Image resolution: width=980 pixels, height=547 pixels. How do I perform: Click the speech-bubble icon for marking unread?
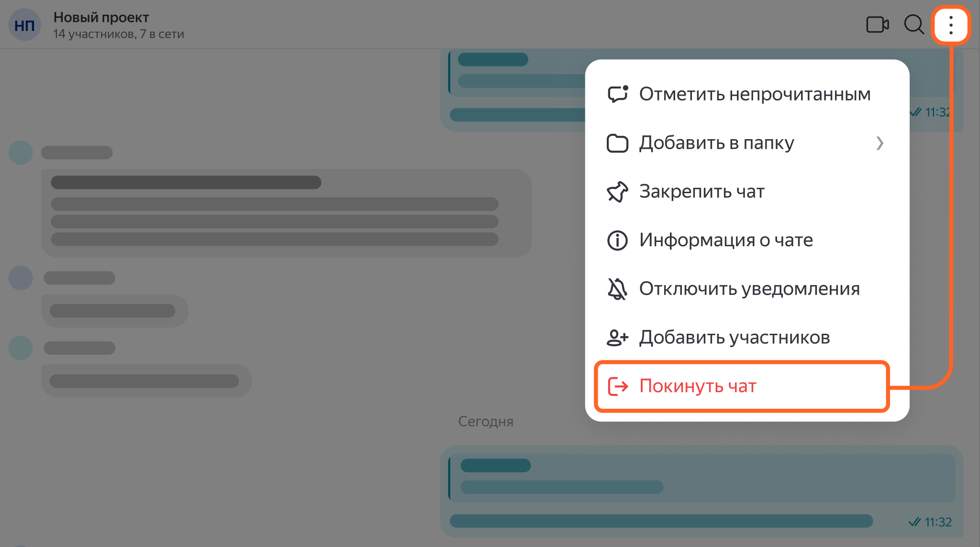pos(617,94)
